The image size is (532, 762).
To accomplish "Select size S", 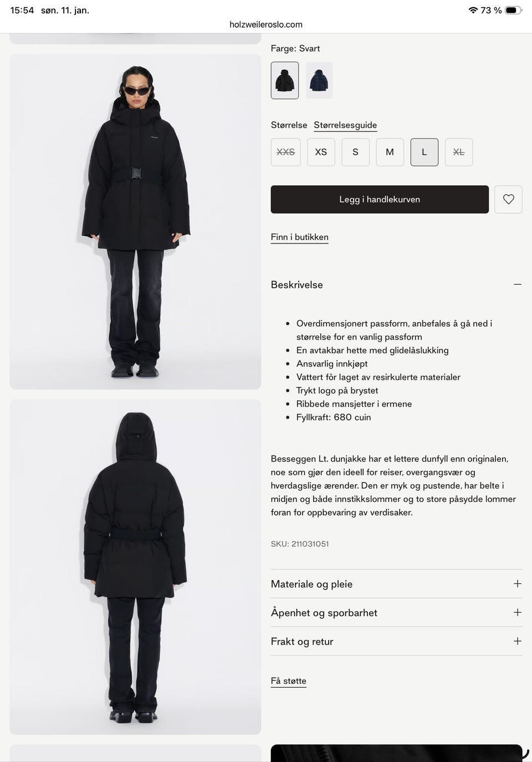I will pos(355,152).
